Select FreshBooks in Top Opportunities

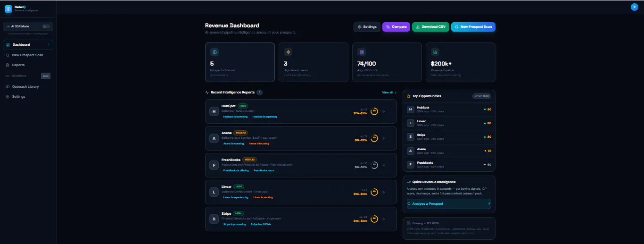click(449, 164)
